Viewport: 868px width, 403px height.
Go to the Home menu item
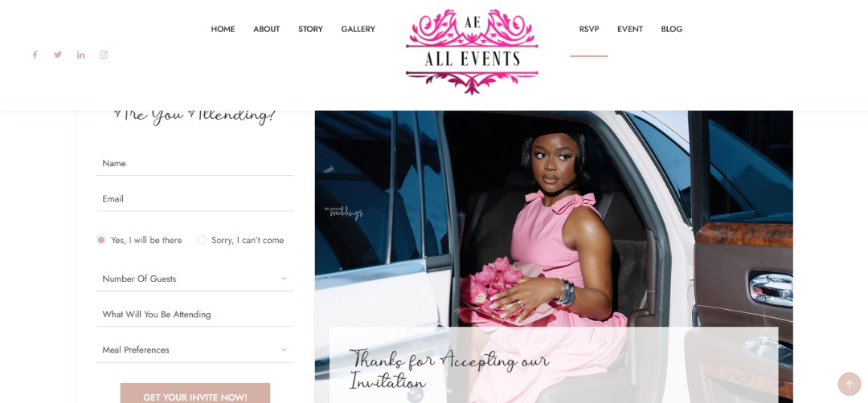(223, 29)
